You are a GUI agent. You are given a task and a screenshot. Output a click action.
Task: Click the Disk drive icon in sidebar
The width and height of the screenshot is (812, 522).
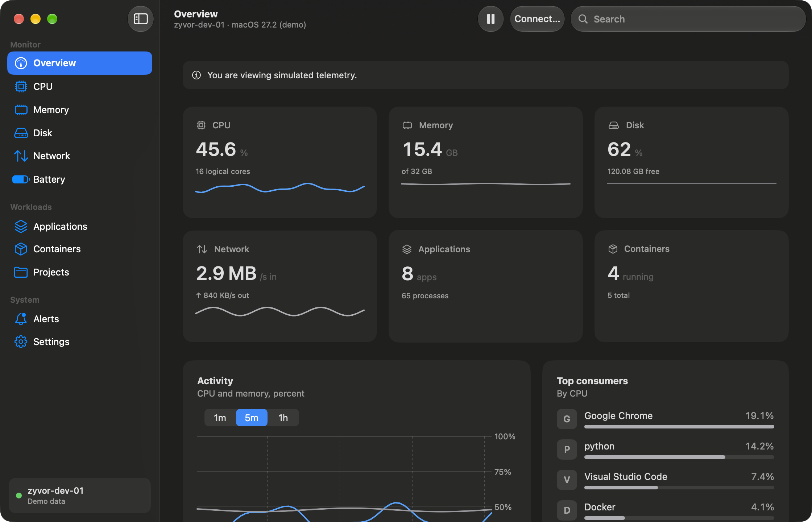click(x=21, y=133)
